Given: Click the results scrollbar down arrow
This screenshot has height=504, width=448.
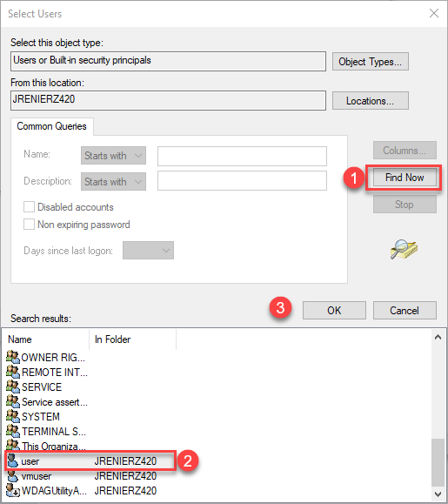Looking at the screenshot, I should pos(438,494).
